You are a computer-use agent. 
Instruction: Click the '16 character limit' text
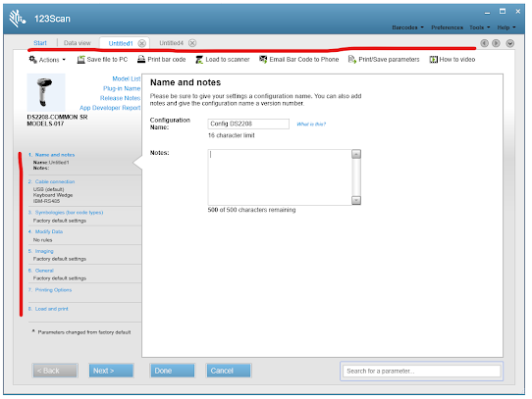pyautogui.click(x=231, y=135)
